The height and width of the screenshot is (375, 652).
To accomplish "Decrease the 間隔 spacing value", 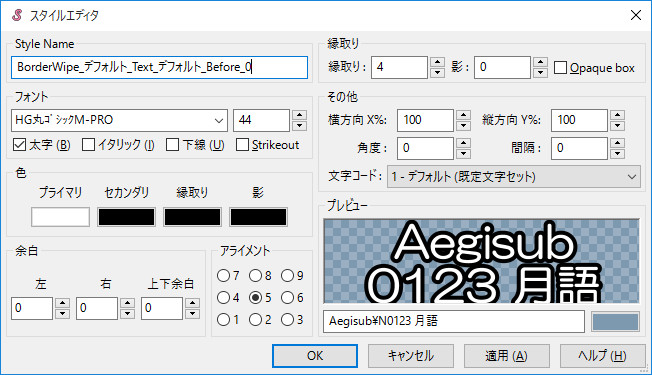I will click(x=617, y=154).
